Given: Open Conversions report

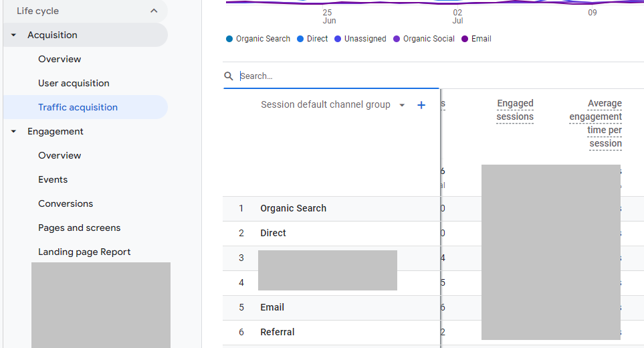Looking at the screenshot, I should click(x=66, y=203).
